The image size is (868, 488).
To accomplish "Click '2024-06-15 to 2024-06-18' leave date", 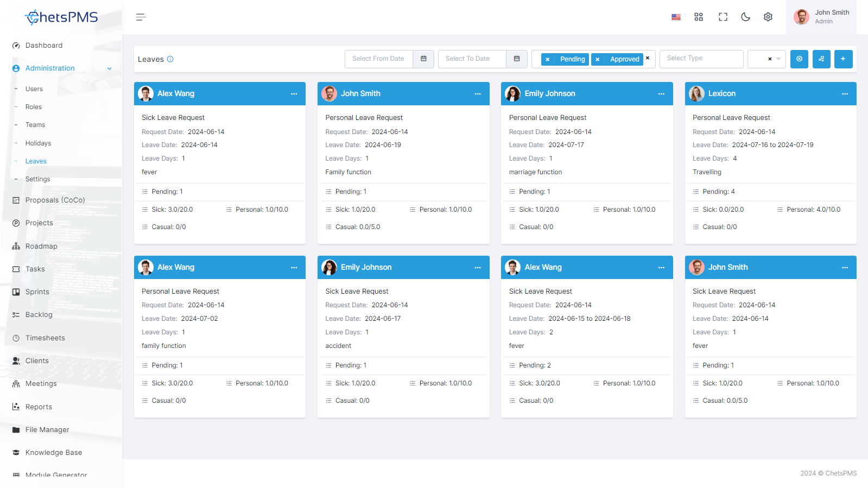I will (x=590, y=319).
